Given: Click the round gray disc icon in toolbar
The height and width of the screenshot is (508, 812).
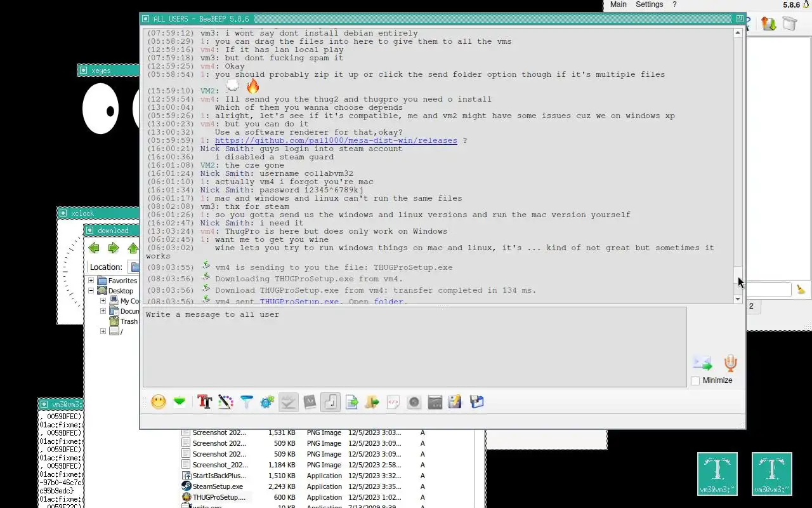Looking at the screenshot, I should [414, 401].
